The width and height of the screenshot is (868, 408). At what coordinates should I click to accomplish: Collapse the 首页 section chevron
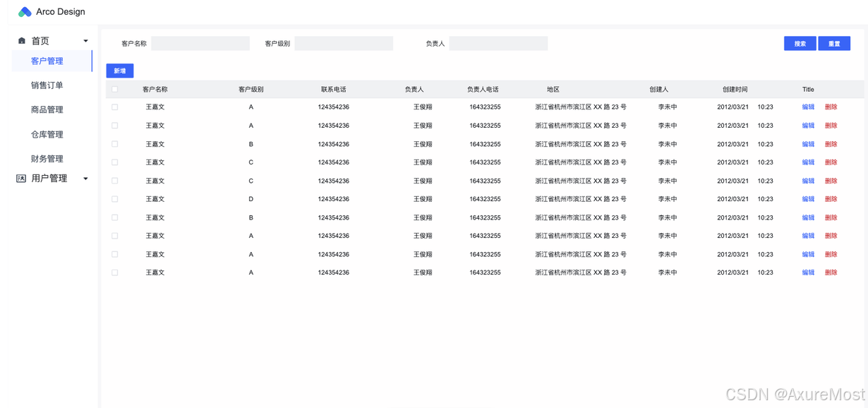pos(85,40)
